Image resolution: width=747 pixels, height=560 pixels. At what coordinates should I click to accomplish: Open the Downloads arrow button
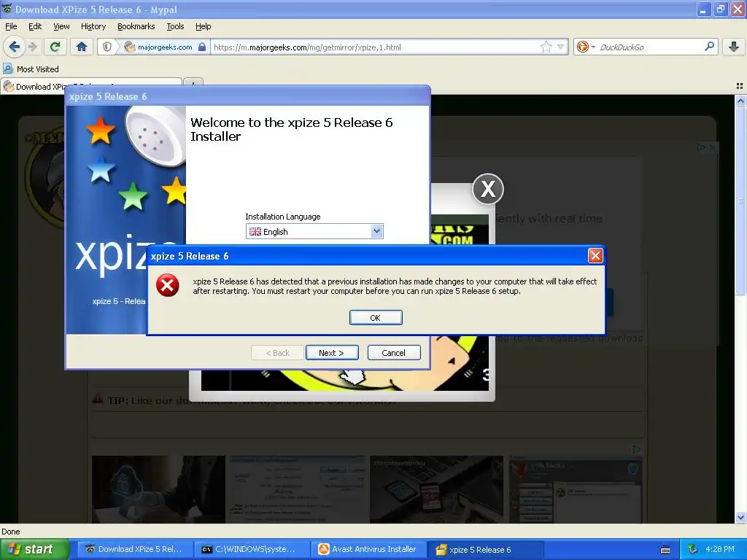734,47
